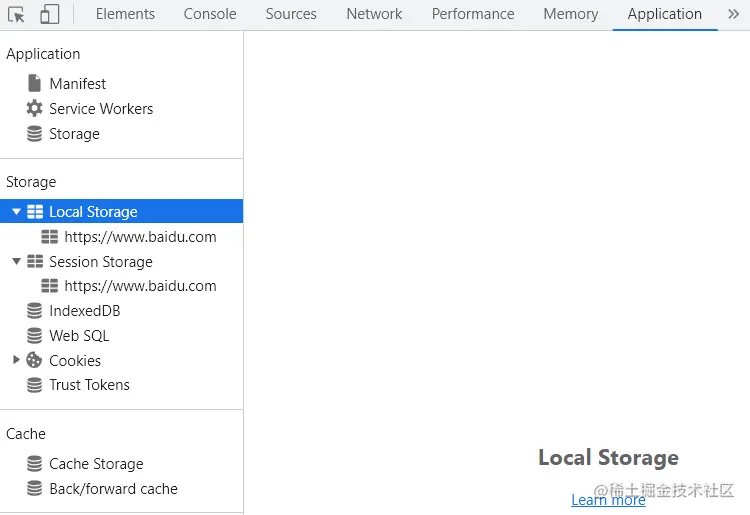
Task: Select Trust Tokens in the sidebar
Action: (x=89, y=385)
